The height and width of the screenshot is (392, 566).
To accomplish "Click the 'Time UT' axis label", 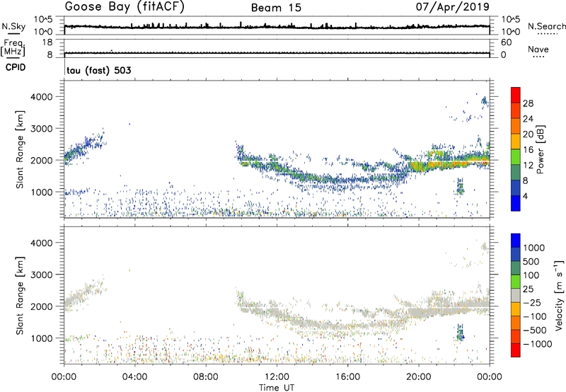I will tap(277, 387).
